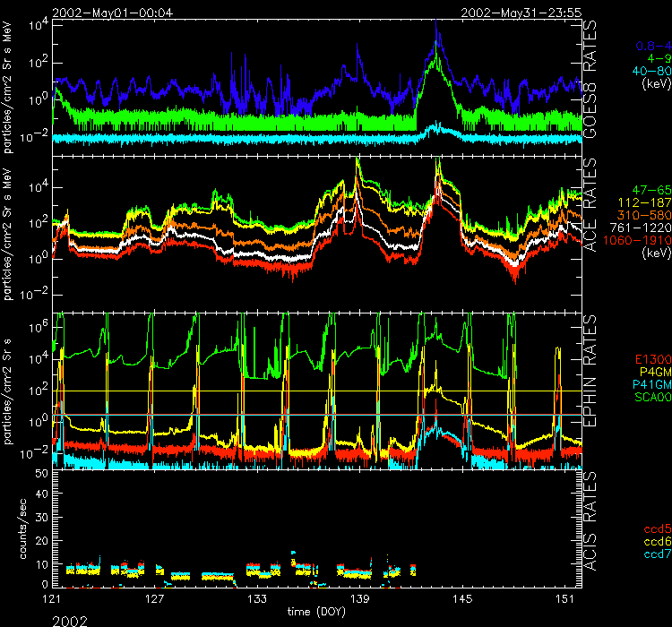The image size is (672, 627).
Task: Select the yellow P4GM EPHIN legend label
Action: pyautogui.click(x=650, y=373)
